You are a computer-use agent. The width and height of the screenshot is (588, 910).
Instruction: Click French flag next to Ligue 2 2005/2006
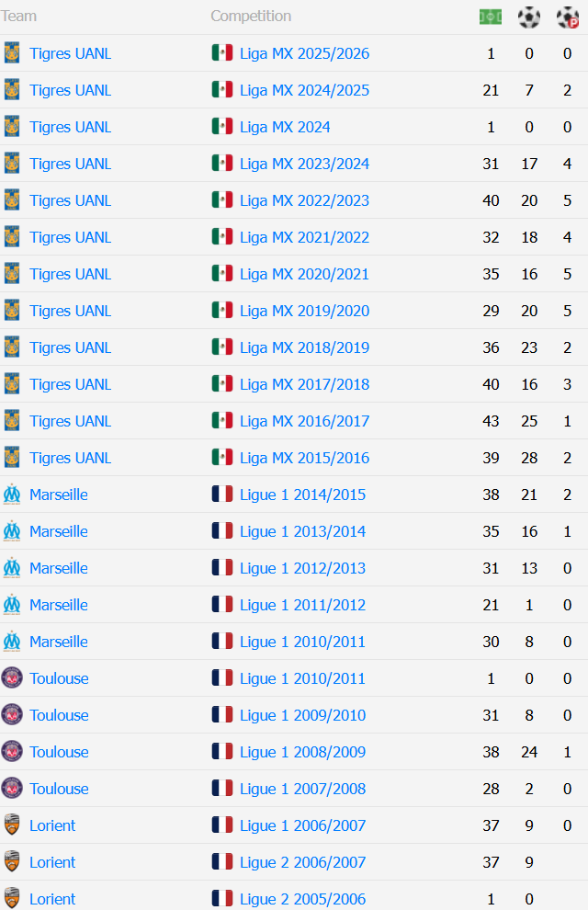pyautogui.click(x=222, y=899)
